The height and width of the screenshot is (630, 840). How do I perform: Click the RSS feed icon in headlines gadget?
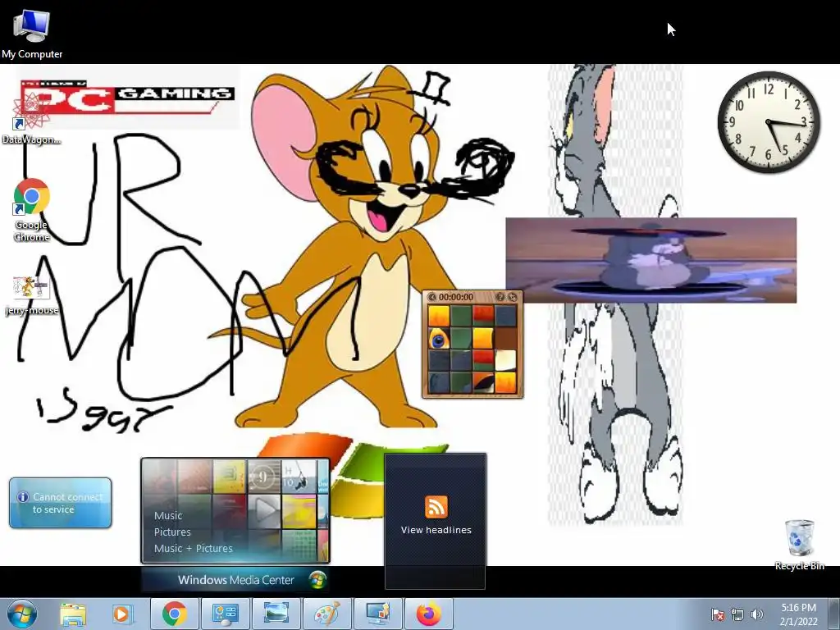tap(436, 507)
